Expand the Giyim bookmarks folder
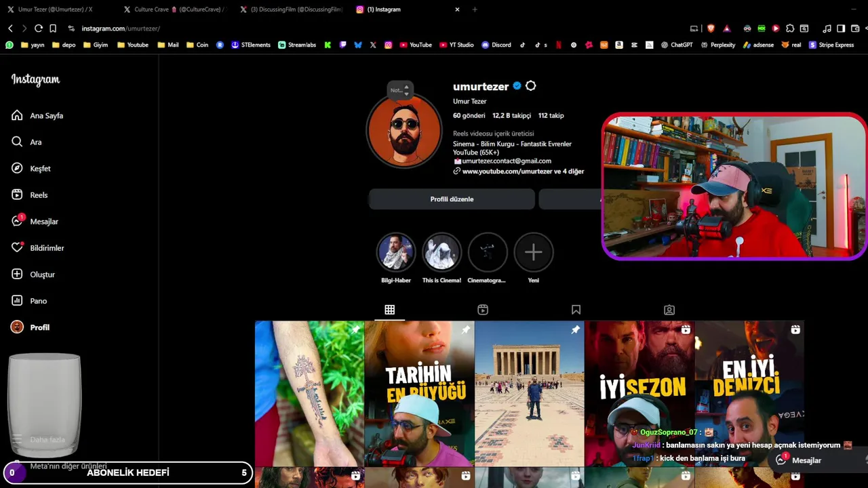Screen dimensions: 868x488 click(x=96, y=45)
